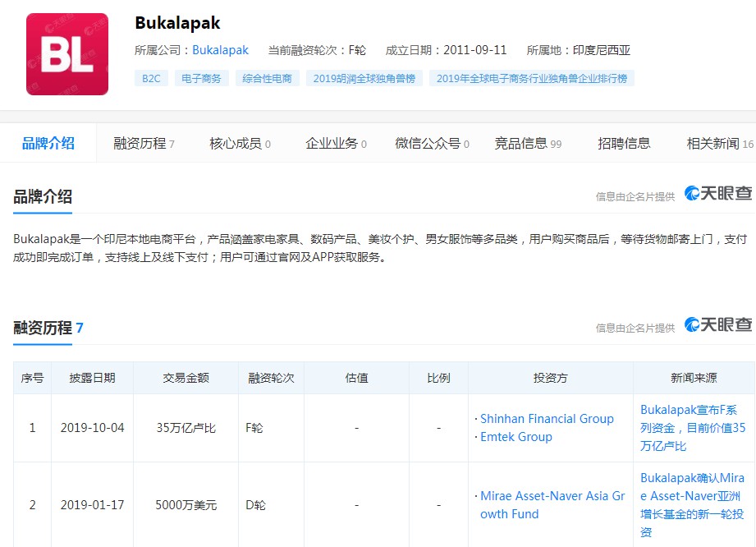Switch to the 招聘信息 tab
Viewport: 756px width, 547px height.
pyautogui.click(x=624, y=143)
